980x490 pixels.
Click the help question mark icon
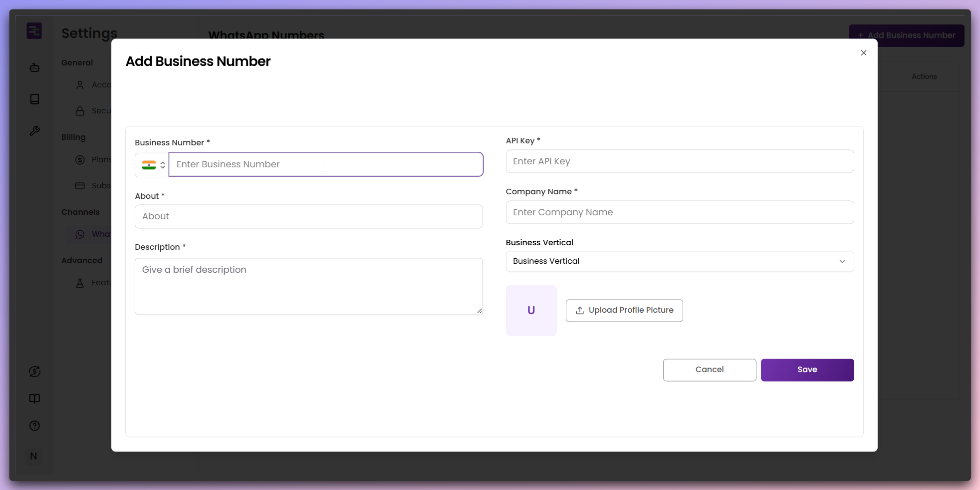34,426
